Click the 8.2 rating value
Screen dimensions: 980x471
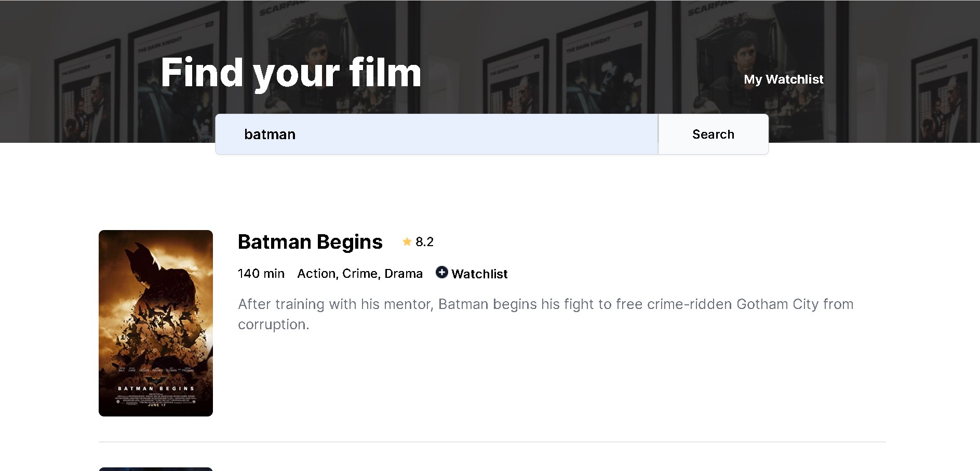click(x=424, y=241)
